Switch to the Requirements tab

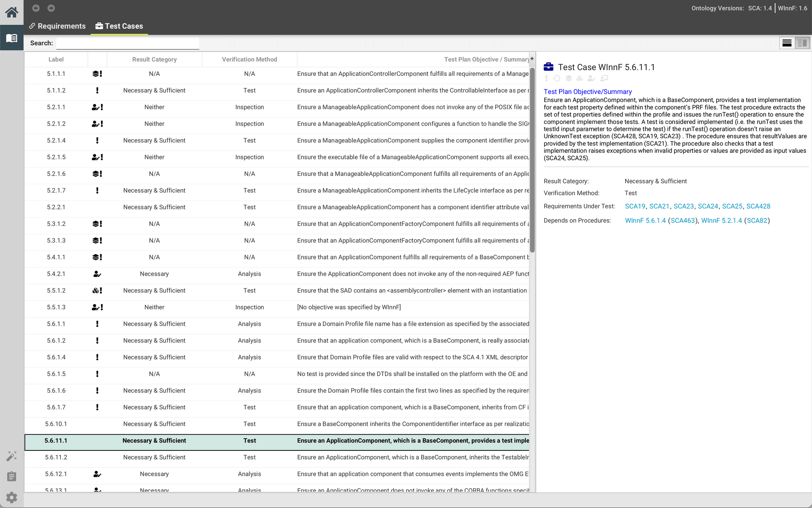click(57, 26)
